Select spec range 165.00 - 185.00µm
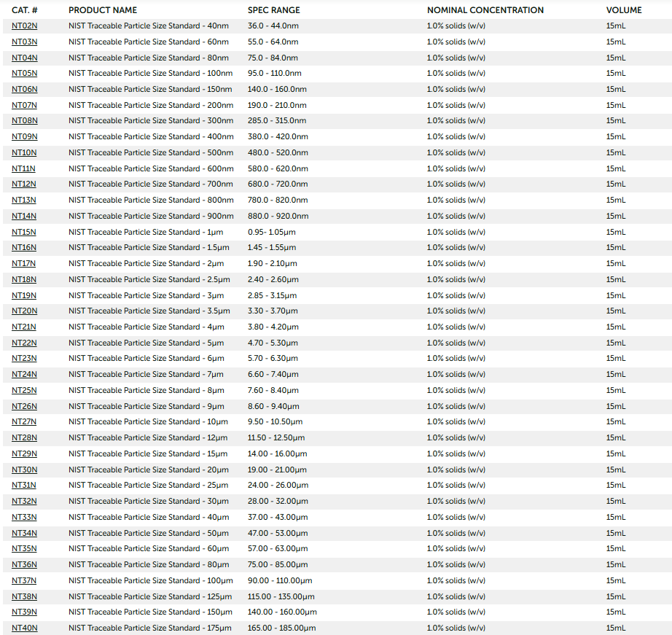672x635 pixels. [281, 628]
